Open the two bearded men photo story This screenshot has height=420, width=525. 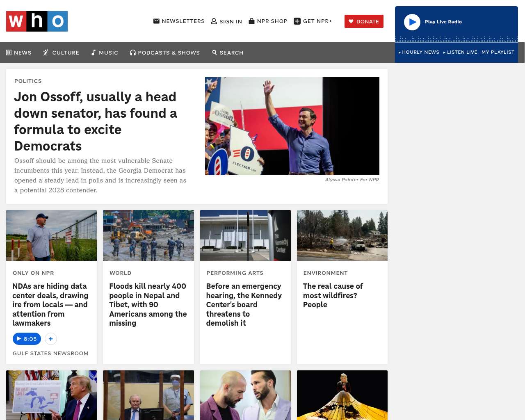click(x=245, y=395)
